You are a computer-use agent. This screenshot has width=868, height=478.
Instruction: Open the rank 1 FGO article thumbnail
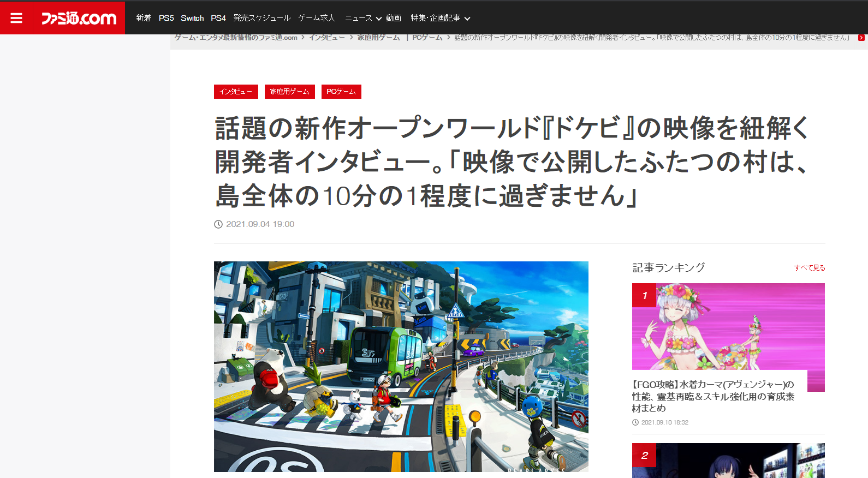(728, 326)
